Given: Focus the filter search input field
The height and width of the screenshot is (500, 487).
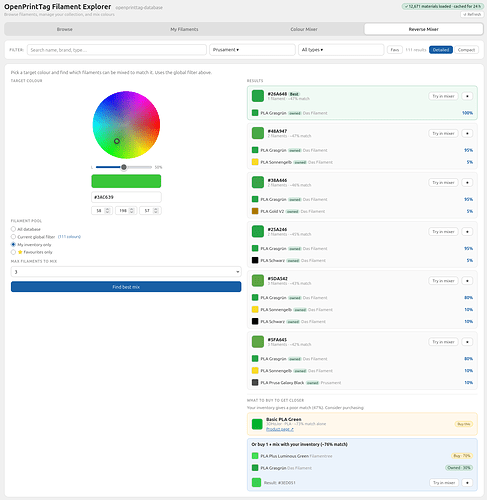Looking at the screenshot, I should 117,50.
